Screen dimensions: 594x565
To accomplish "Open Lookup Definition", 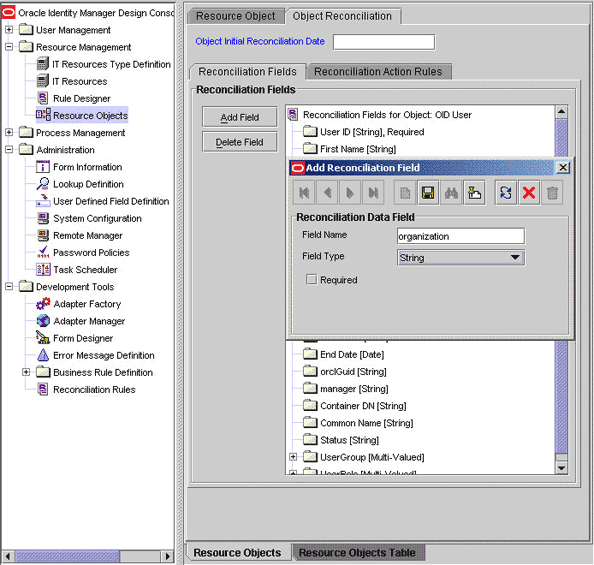I will 88,184.
